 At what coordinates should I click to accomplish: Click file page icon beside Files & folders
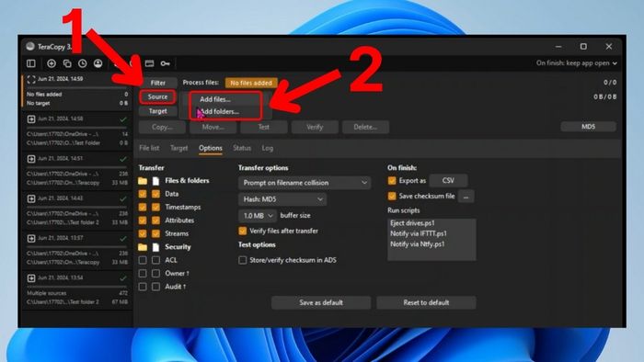pos(155,181)
